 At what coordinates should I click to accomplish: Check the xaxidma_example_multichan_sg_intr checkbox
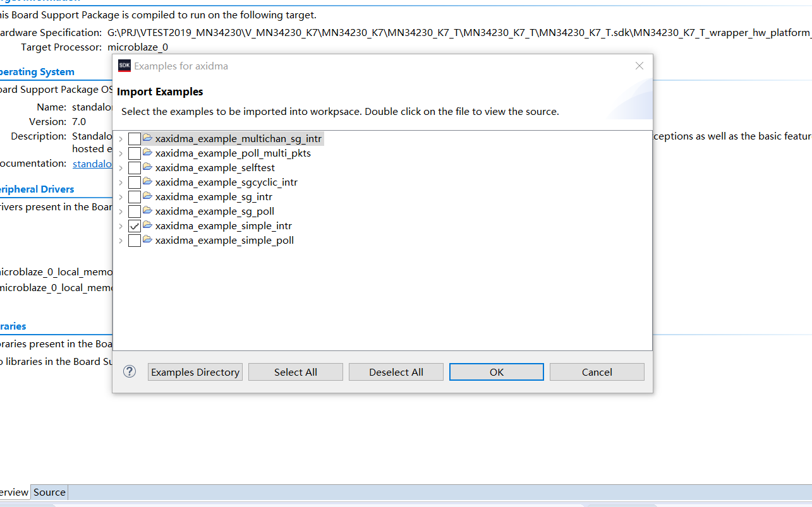point(134,138)
